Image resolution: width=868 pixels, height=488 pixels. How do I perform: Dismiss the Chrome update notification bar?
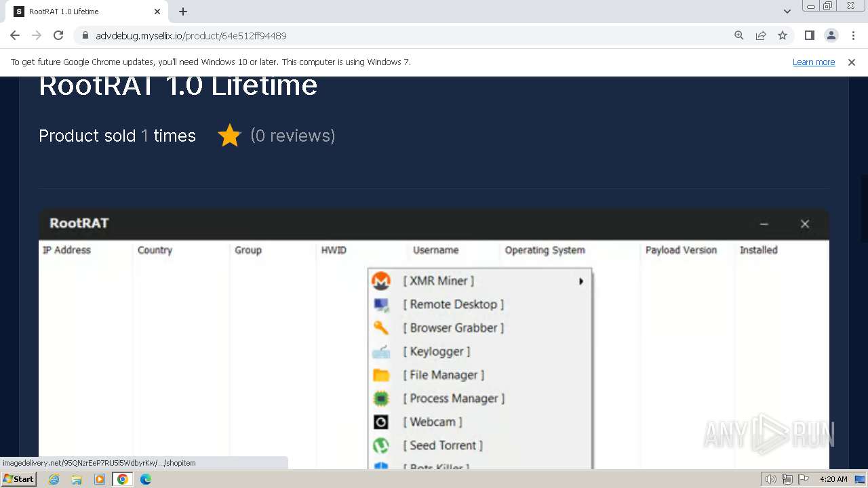[x=852, y=62]
